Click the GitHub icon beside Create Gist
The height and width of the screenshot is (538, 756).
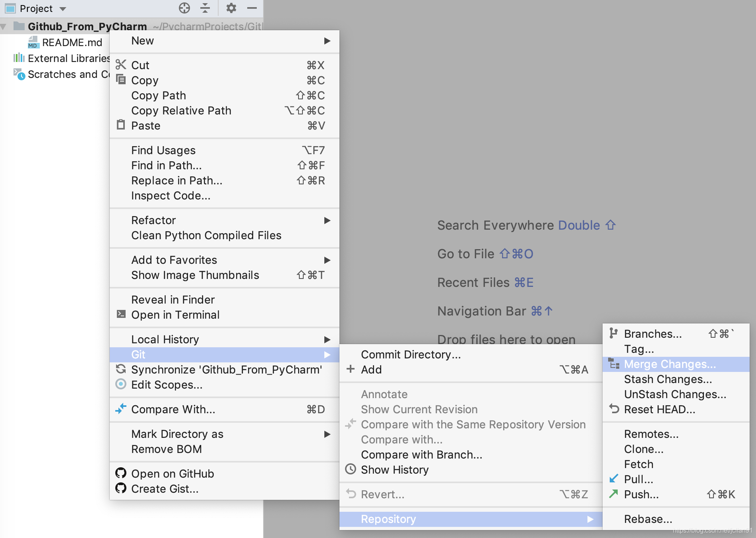pos(121,488)
